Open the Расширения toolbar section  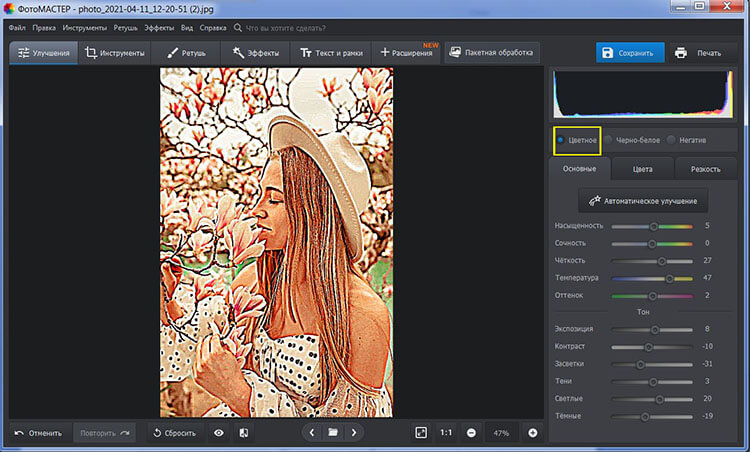tap(405, 53)
